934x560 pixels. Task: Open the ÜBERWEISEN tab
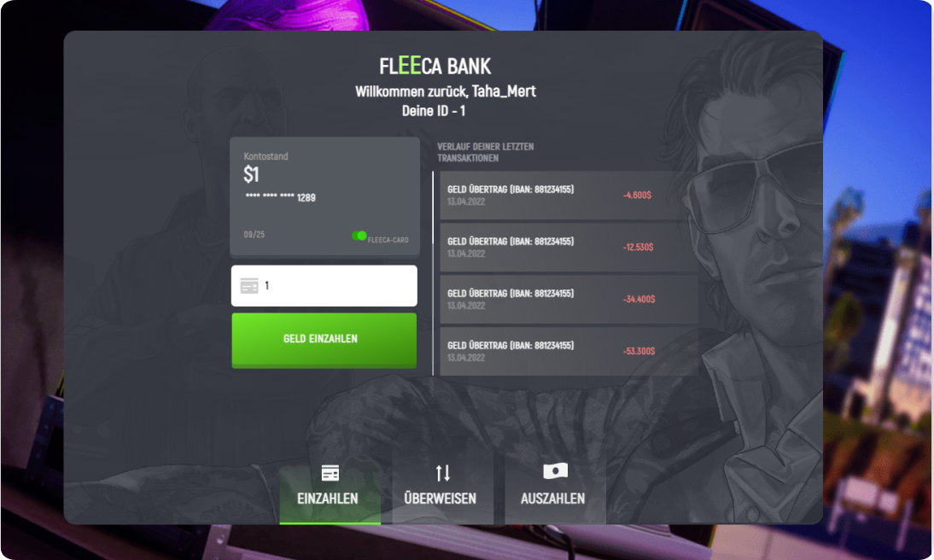[x=442, y=486]
